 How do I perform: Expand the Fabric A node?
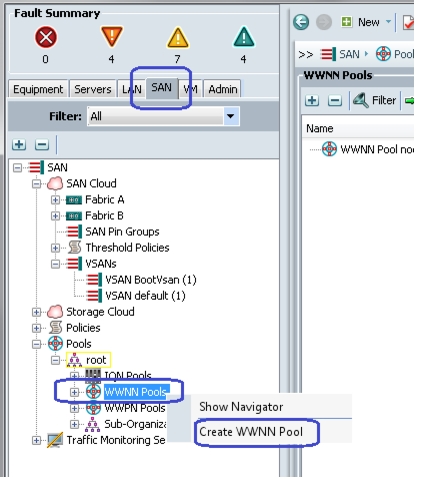click(55, 199)
